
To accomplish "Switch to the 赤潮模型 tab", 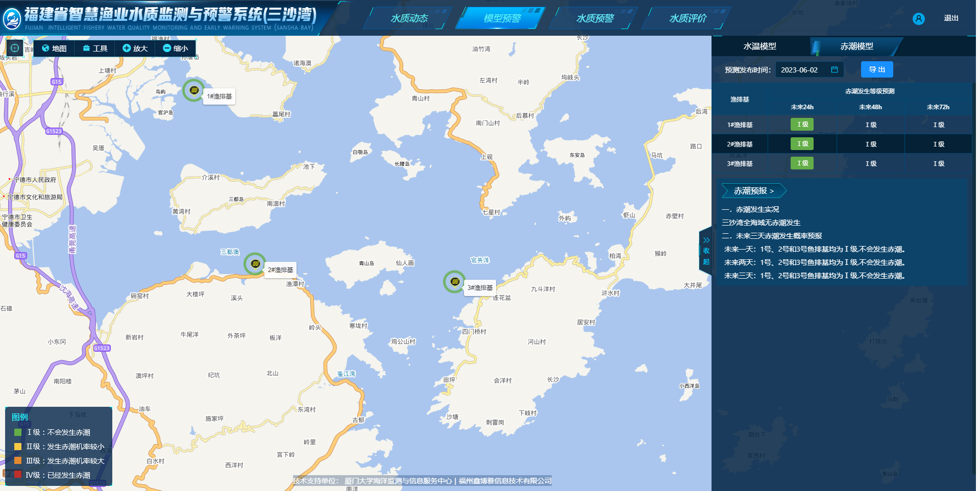I will point(856,46).
